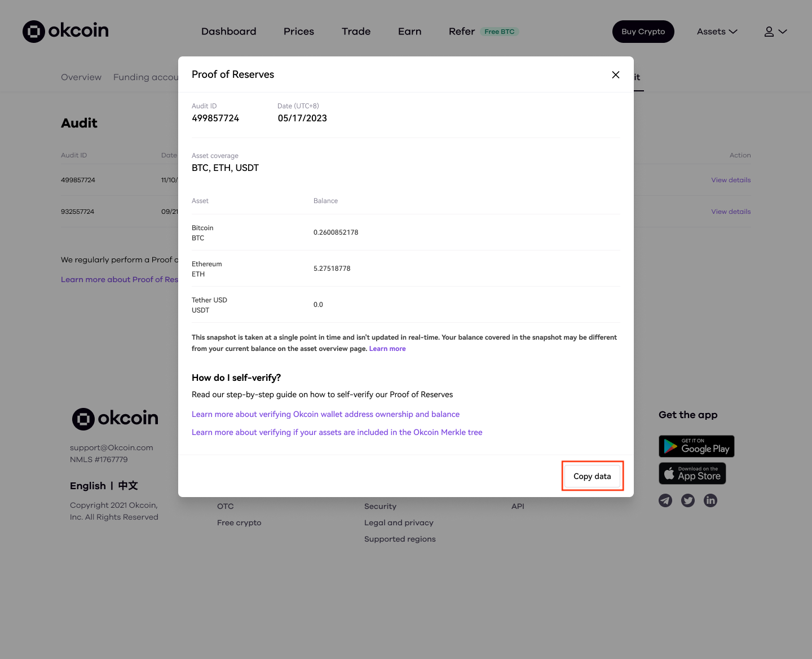
Task: Open link about verifying wallet address ownership
Action: [x=325, y=414]
